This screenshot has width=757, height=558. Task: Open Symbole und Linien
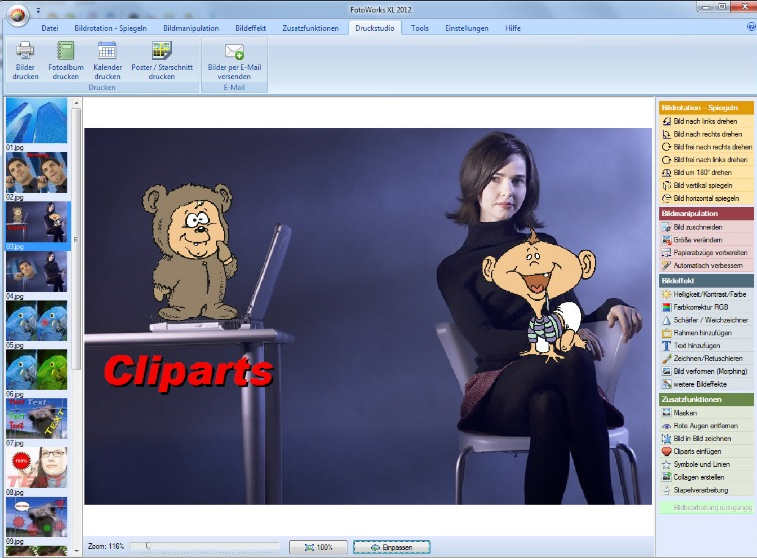coord(705,464)
